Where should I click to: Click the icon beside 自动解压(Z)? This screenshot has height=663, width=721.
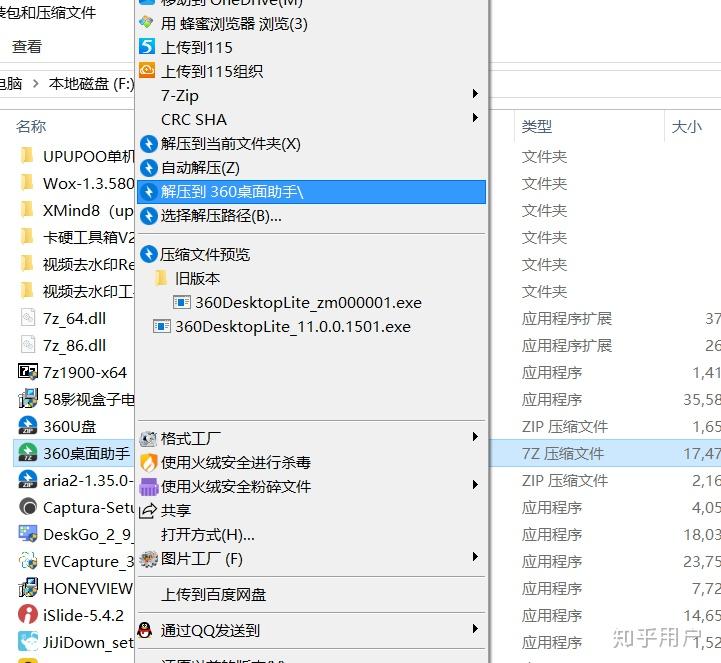click(x=149, y=168)
